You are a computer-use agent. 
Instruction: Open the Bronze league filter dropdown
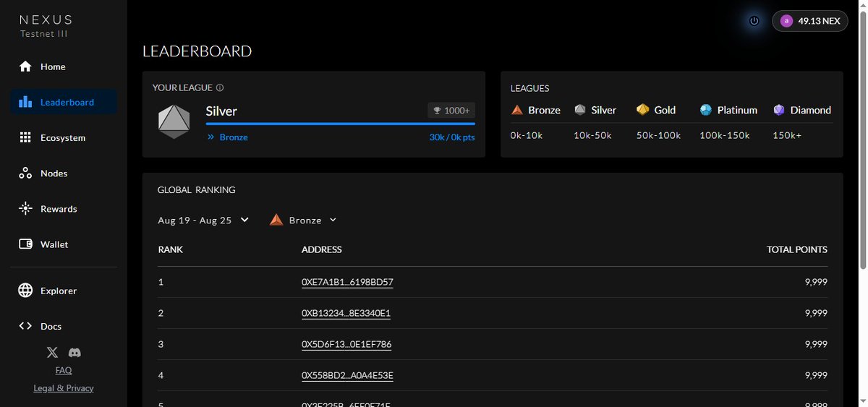(x=303, y=220)
